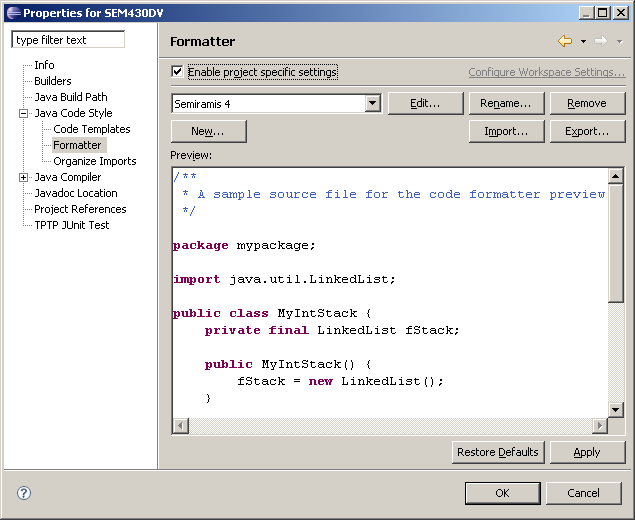This screenshot has height=520, width=635.
Task: Collapse the Java Code Style tree node
Action: tap(24, 113)
